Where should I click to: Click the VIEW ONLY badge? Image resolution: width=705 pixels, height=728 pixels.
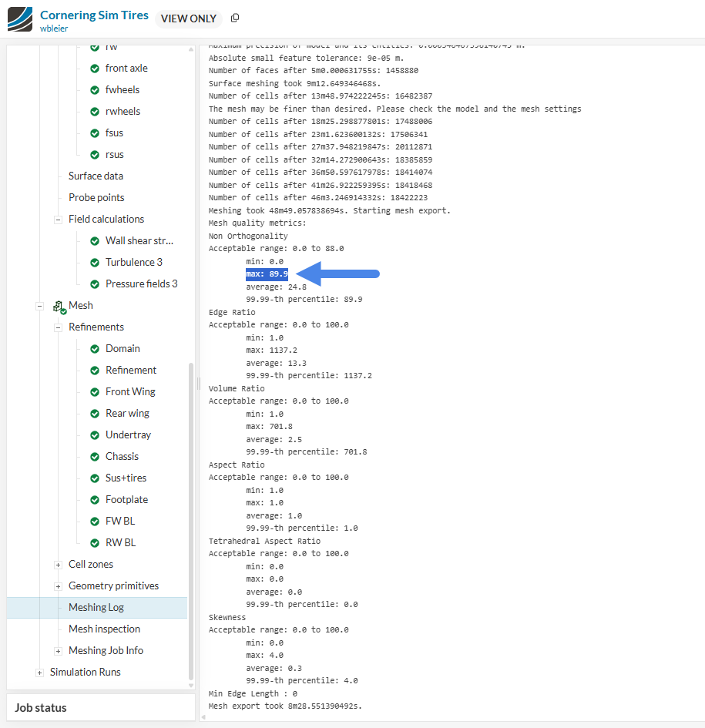[189, 18]
